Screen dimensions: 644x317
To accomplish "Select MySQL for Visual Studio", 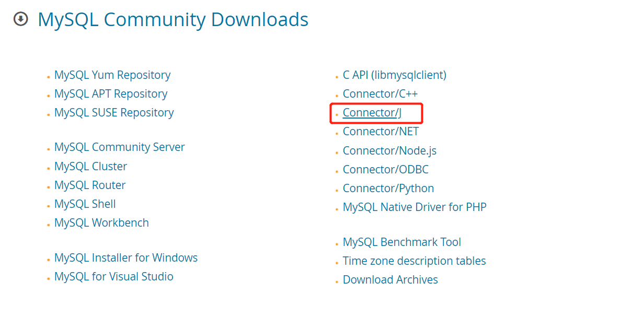I will pyautogui.click(x=114, y=277).
